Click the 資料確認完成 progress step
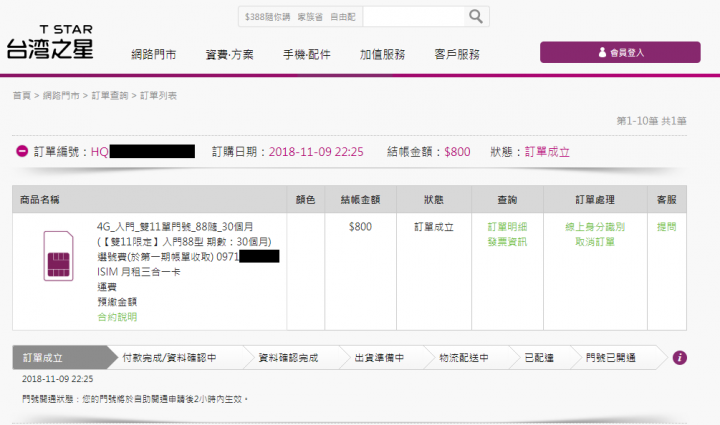The height and width of the screenshot is (425, 720). pos(288,358)
